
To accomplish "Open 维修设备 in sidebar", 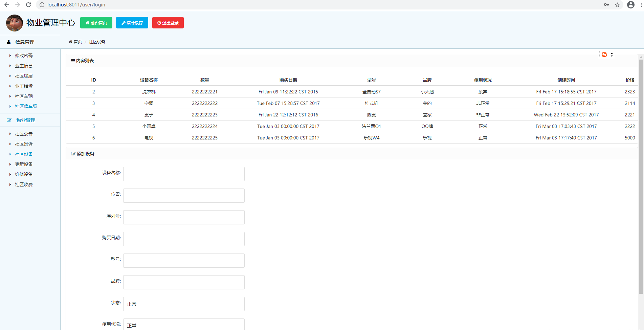I will tap(24, 174).
